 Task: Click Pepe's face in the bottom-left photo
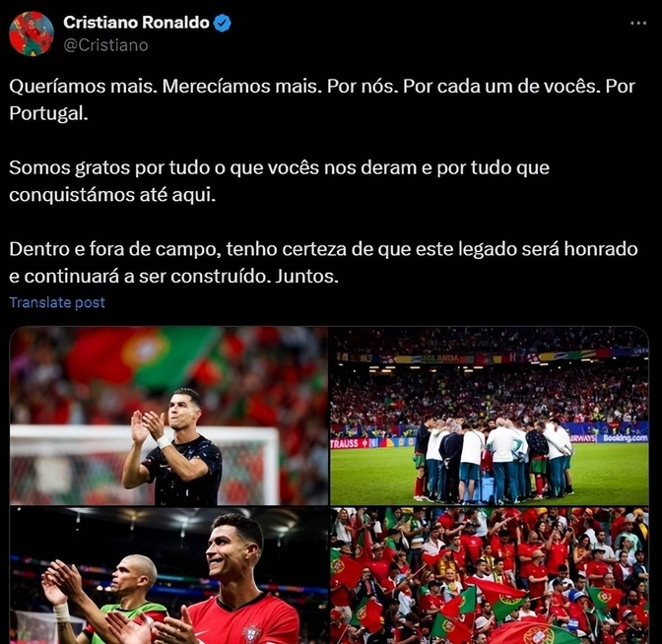pos(134,579)
